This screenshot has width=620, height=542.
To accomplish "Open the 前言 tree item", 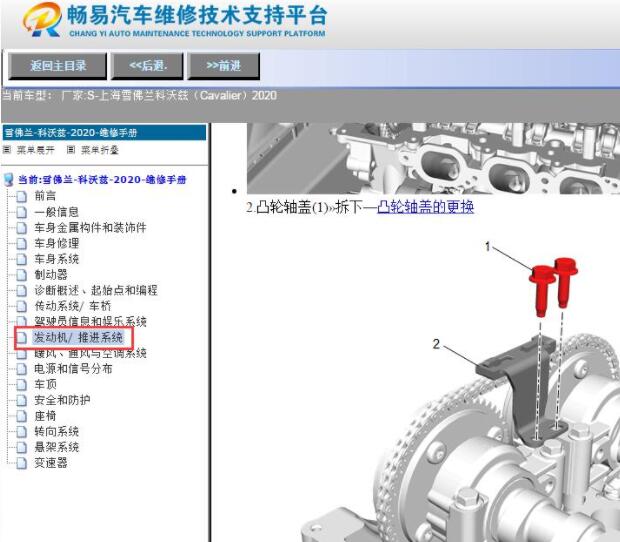I will [x=45, y=196].
